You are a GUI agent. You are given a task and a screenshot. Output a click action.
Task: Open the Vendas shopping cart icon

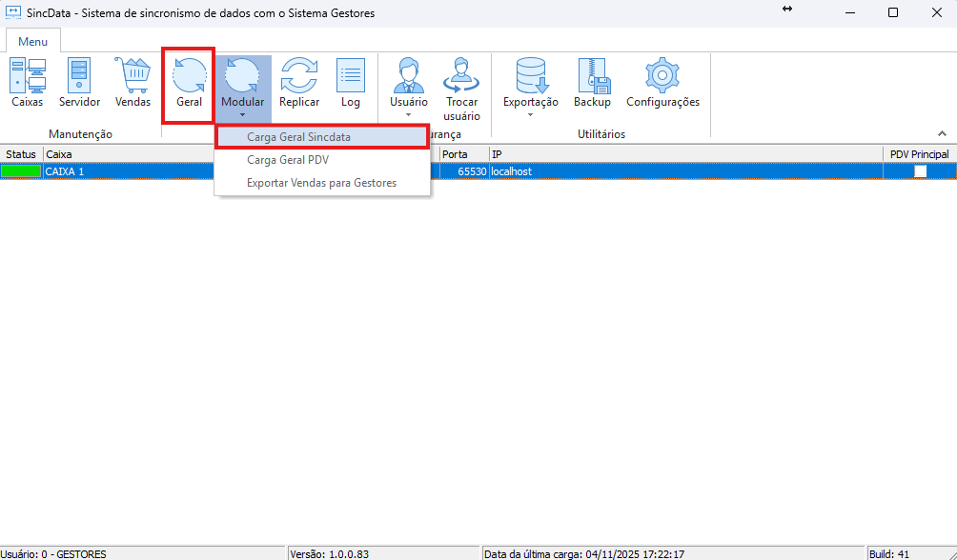132,83
